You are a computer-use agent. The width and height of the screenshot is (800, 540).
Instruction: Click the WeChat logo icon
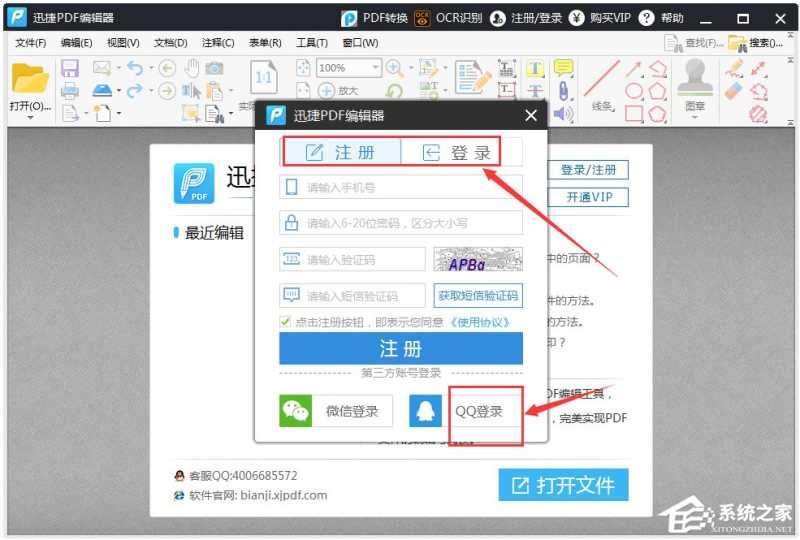click(295, 410)
